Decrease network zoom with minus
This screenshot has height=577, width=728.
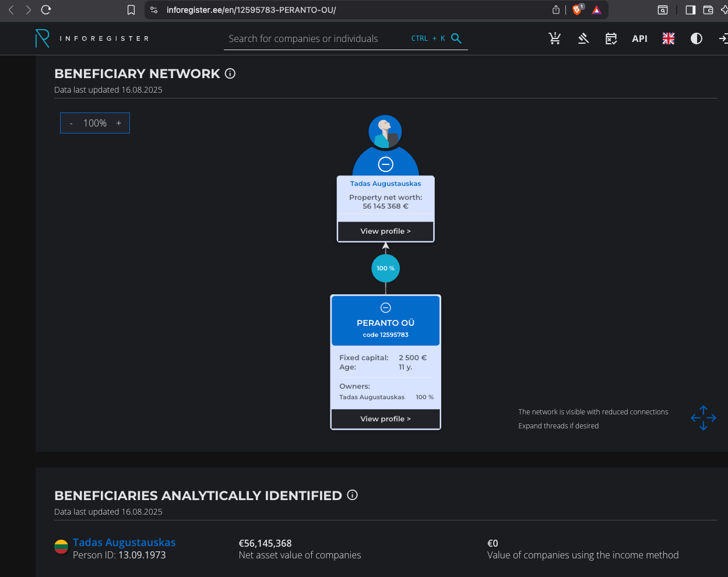71,123
